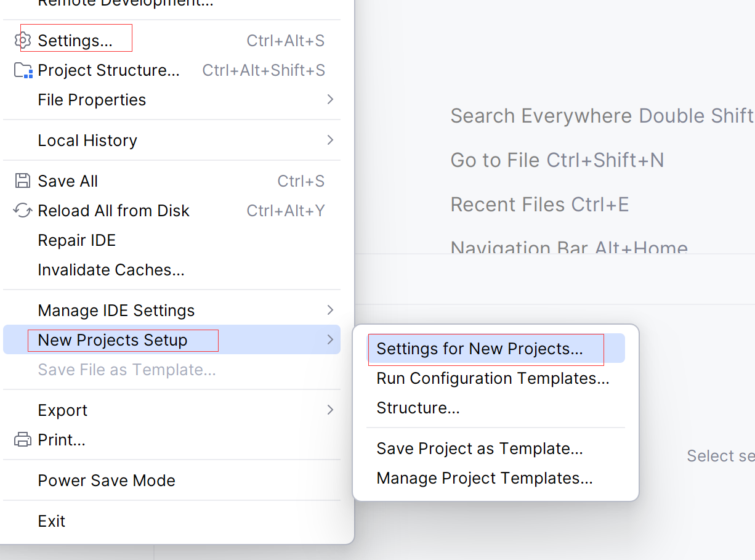Click the New Projects Setup chevron
The width and height of the screenshot is (755, 560).
(330, 340)
